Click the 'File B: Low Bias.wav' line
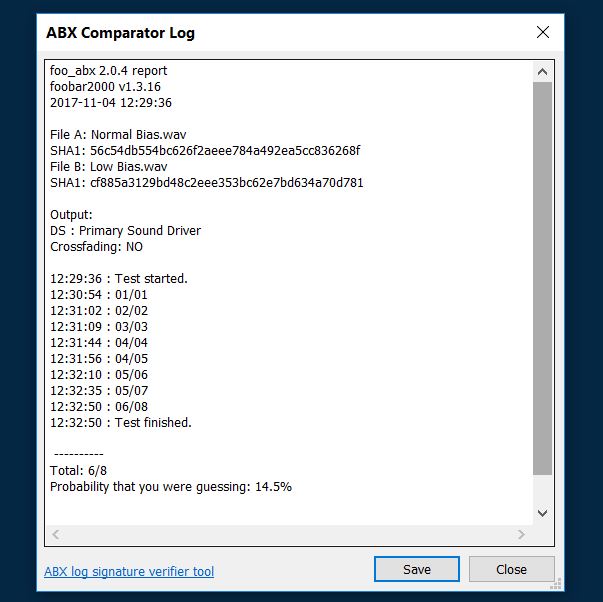Viewport: 603px width, 602px height. (x=108, y=167)
